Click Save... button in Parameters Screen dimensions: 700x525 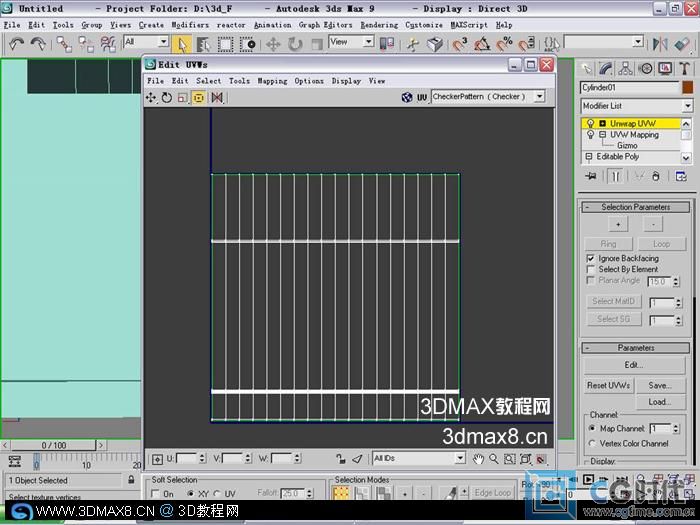(x=660, y=385)
